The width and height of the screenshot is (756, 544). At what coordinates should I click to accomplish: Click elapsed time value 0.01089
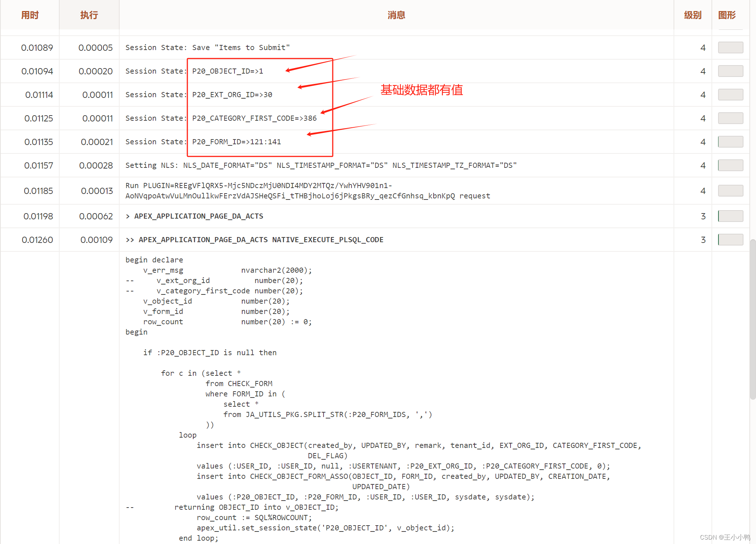(37, 47)
